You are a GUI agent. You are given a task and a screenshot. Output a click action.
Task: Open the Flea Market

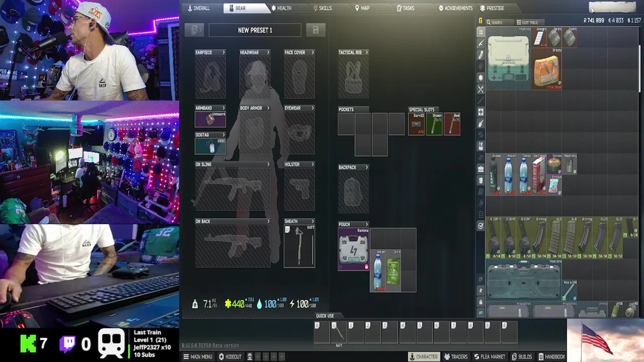[489, 356]
